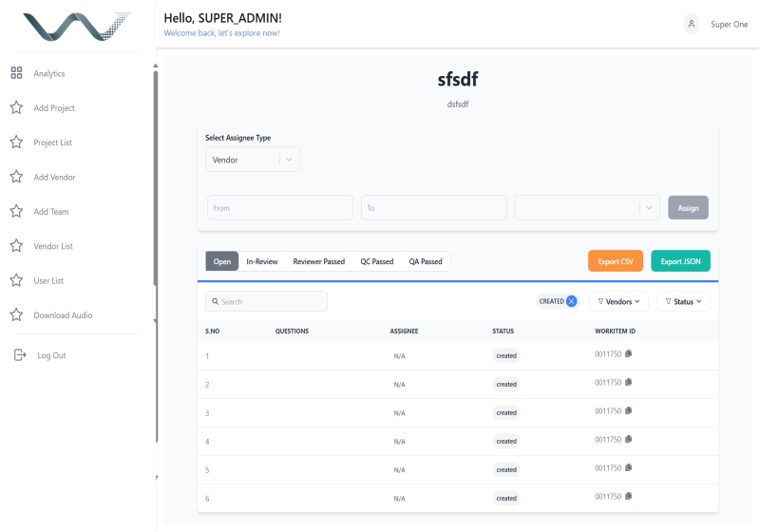Open the Status filter dropdown
The width and height of the screenshot is (760, 532).
click(683, 301)
